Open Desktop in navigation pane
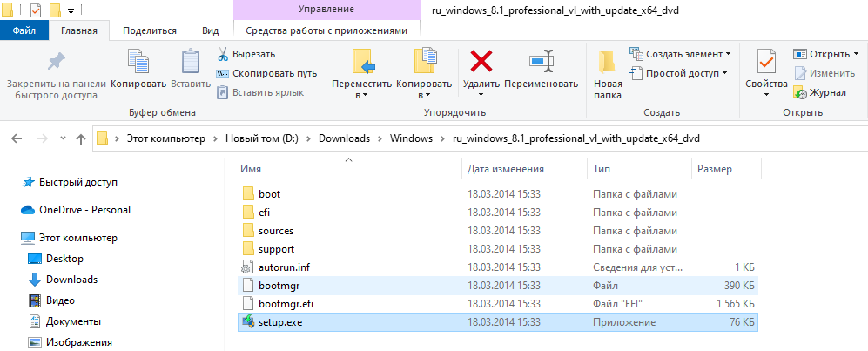Viewport: 868px width, 351px height. point(56,259)
